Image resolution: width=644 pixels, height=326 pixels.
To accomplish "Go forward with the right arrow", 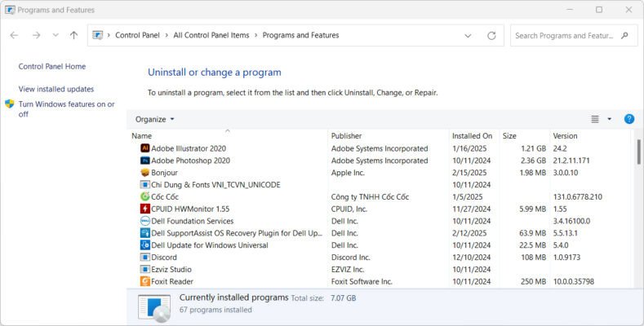I will 36,35.
